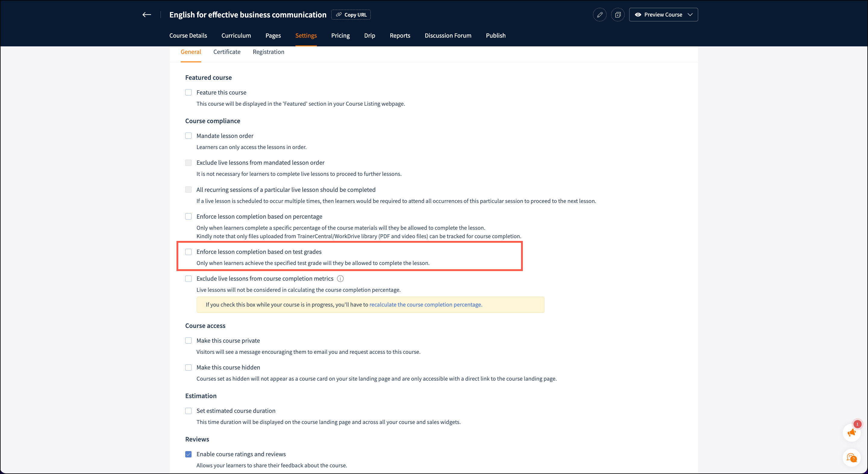Screen dimensions: 868x474
Task: Check Mandate lesson order
Action: coord(188,136)
